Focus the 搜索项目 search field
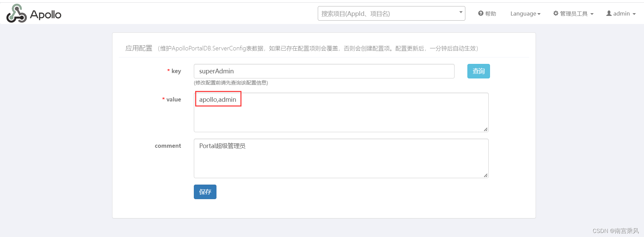 coord(391,13)
